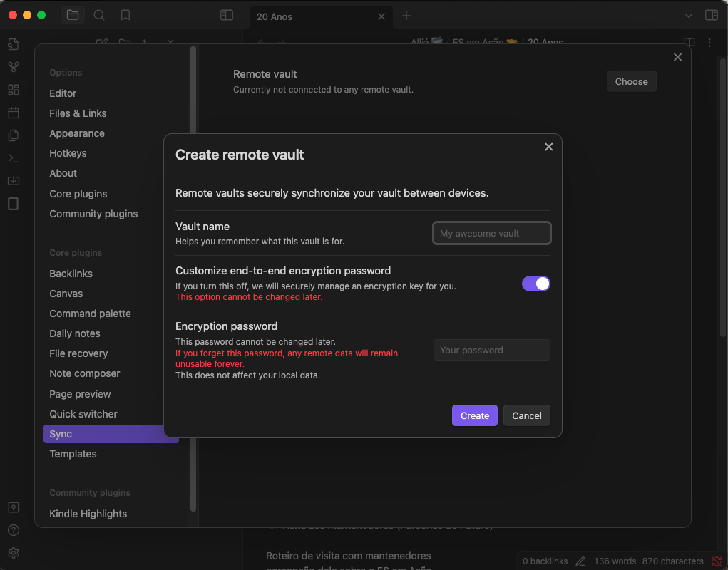
Task: Click the My awesome vault name field
Action: tap(491, 232)
